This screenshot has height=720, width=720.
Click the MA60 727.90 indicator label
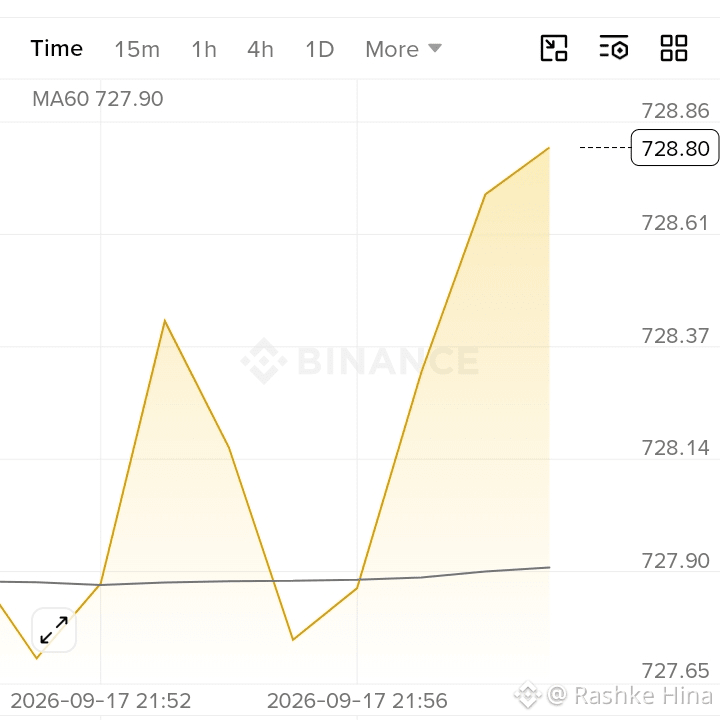coord(98,99)
